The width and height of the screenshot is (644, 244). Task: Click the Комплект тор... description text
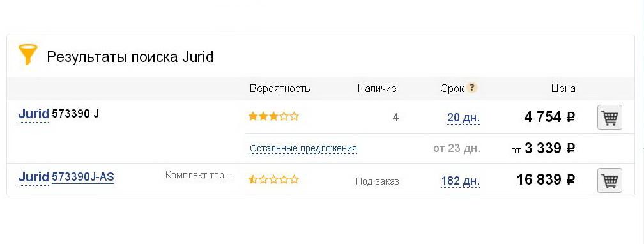click(x=199, y=176)
